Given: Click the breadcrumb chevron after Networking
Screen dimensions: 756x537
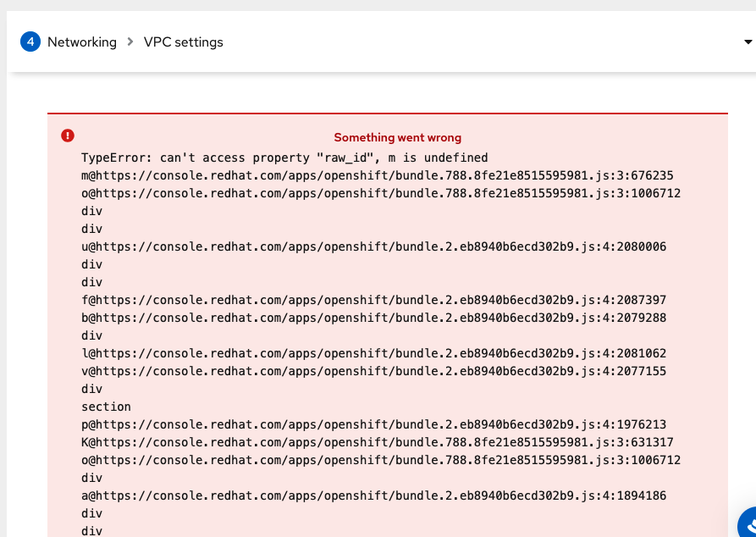Looking at the screenshot, I should point(130,42).
